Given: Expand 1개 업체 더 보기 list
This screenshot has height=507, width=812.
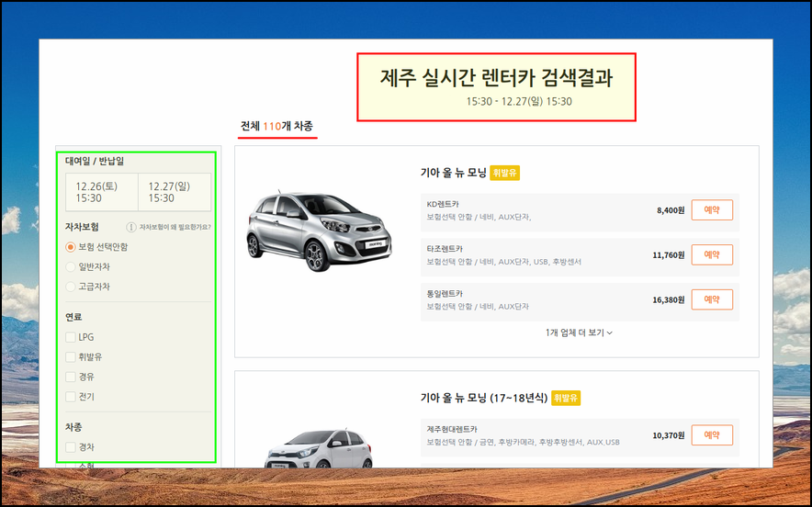Looking at the screenshot, I should tap(579, 332).
